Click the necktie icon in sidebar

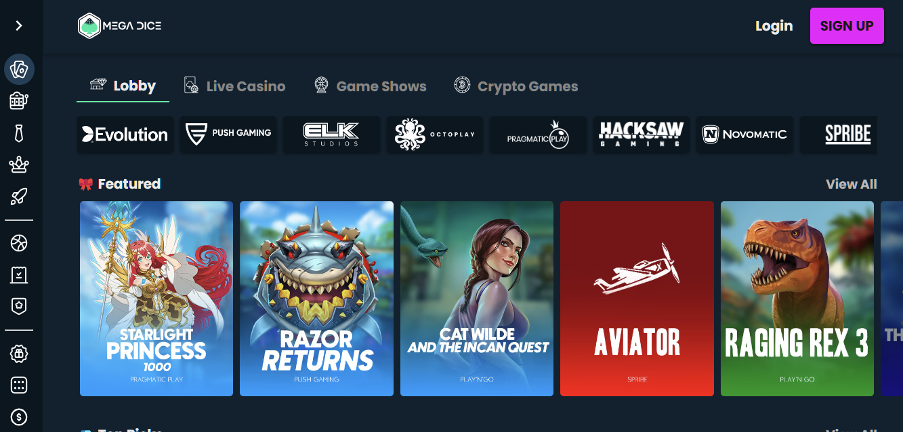[x=19, y=133]
